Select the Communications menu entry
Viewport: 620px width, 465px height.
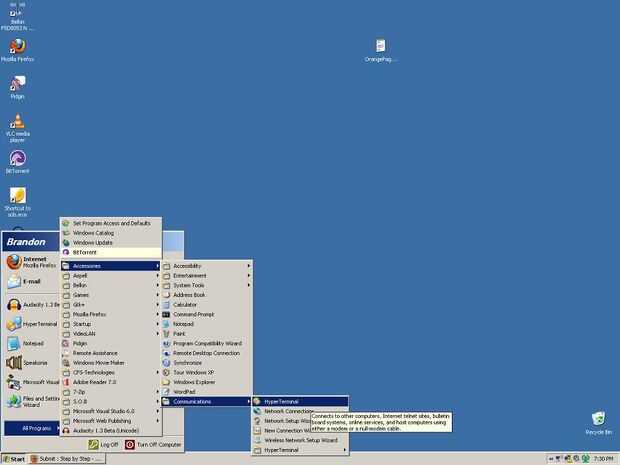[207, 402]
